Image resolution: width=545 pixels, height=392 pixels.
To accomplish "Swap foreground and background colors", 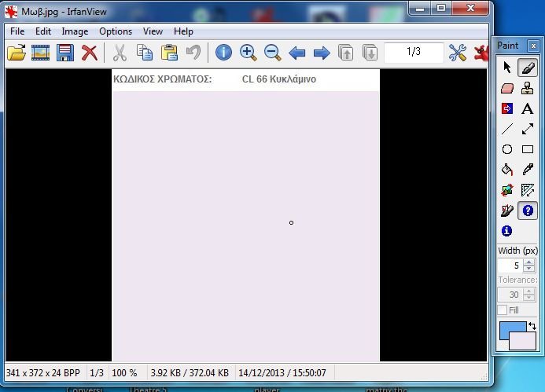I will click(532, 326).
